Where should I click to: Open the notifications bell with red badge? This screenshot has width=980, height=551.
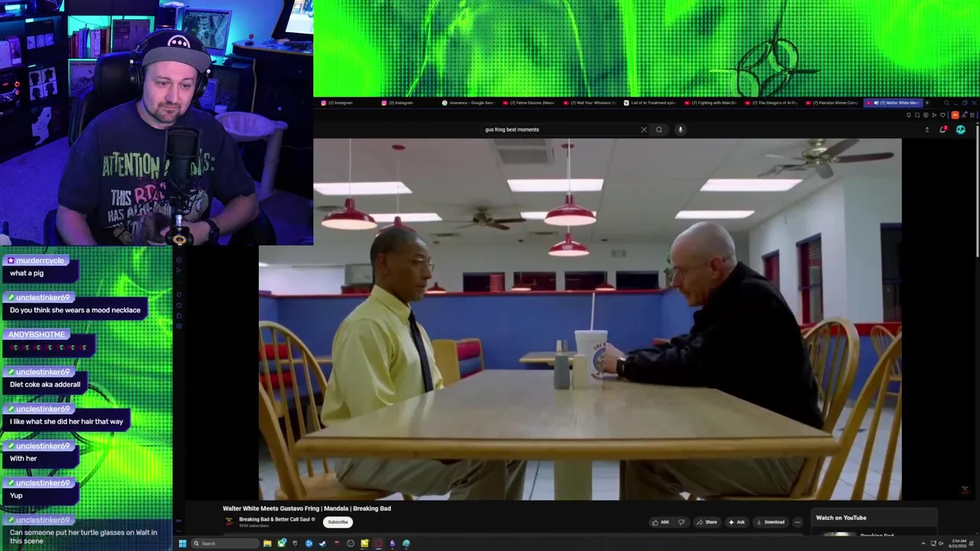click(x=943, y=129)
